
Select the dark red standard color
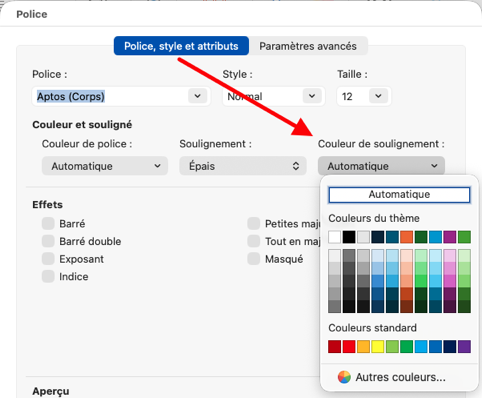[x=334, y=347]
